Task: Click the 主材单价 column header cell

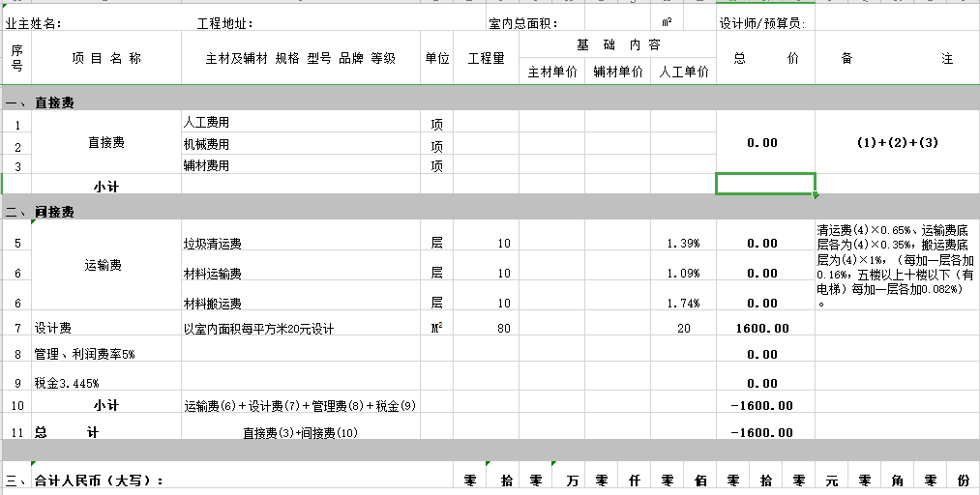Action: pyautogui.click(x=551, y=72)
